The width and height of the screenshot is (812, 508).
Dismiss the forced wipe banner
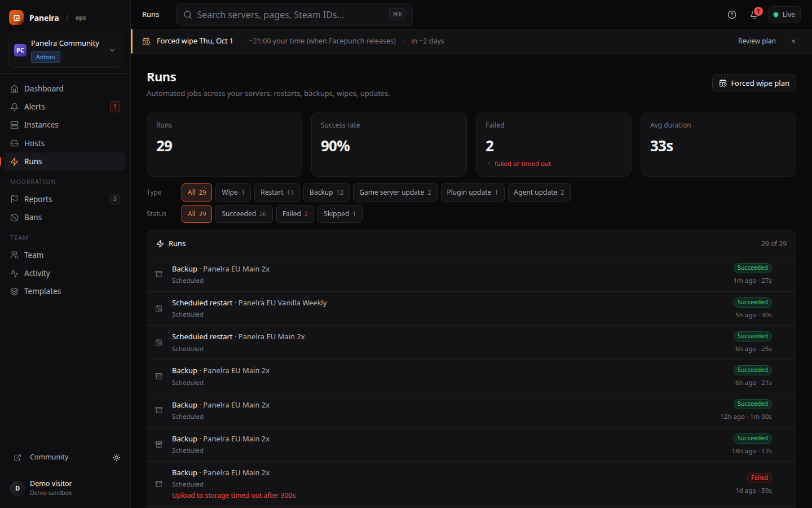793,41
